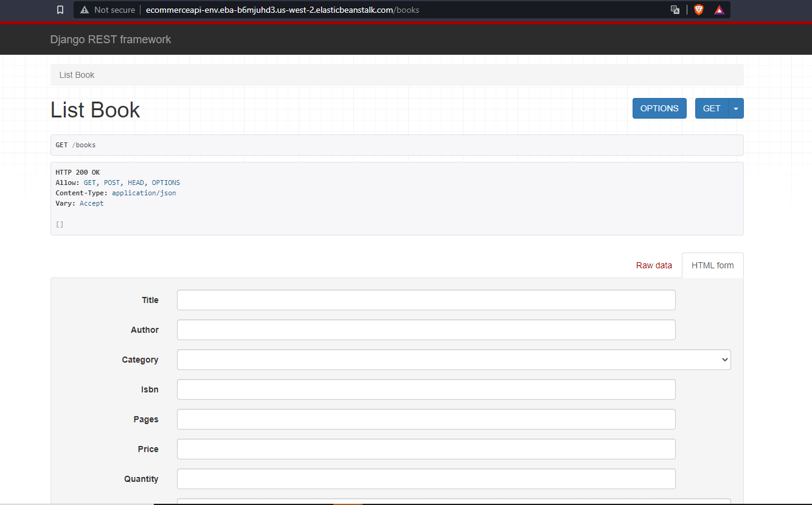Click the Isbn input box
Screen dimensions: 812x505
pos(426,389)
